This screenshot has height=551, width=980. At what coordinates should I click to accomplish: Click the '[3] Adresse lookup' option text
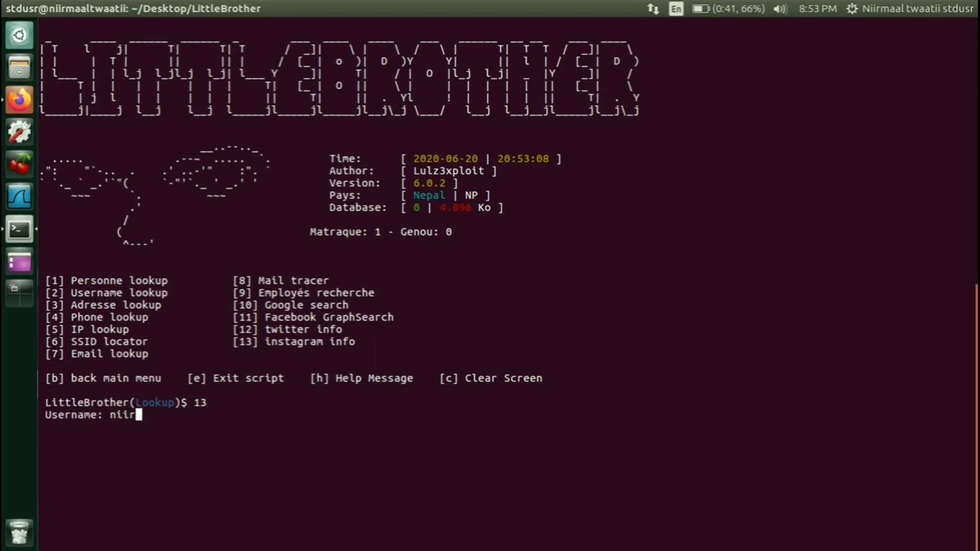coord(103,305)
